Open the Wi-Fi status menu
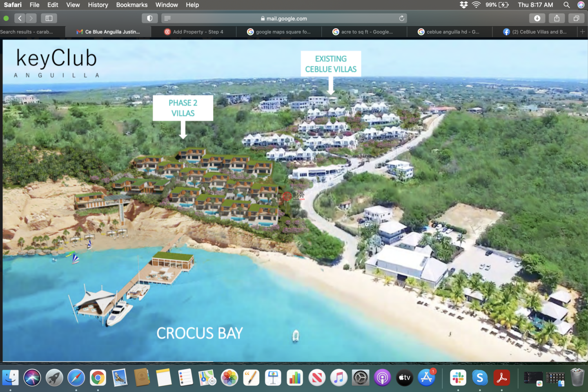The image size is (588, 392). coord(476,5)
